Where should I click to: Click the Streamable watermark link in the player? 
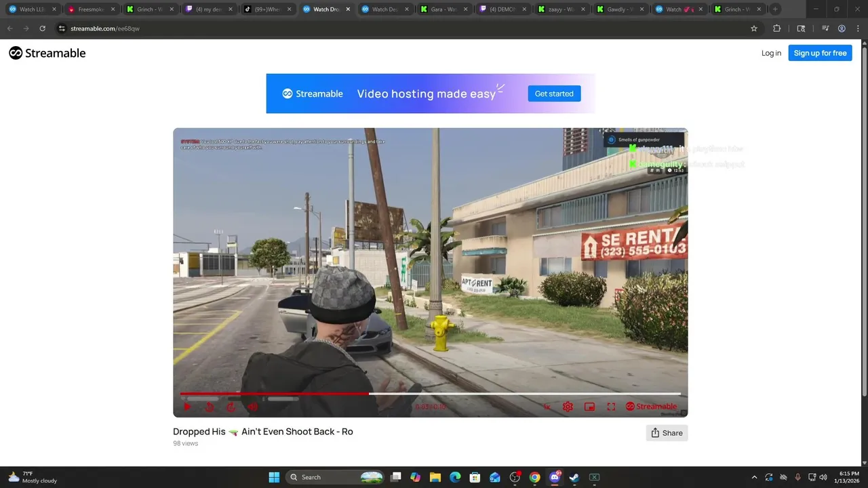point(651,407)
